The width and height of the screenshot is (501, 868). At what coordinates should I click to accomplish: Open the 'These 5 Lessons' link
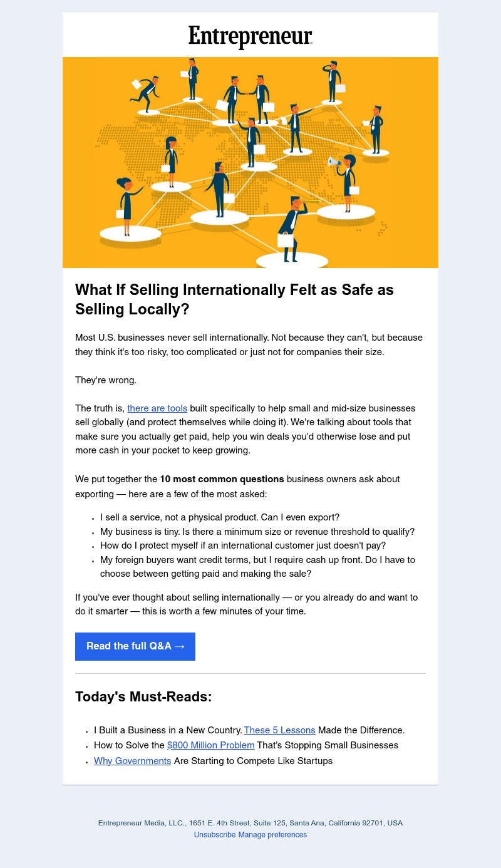[x=279, y=730]
